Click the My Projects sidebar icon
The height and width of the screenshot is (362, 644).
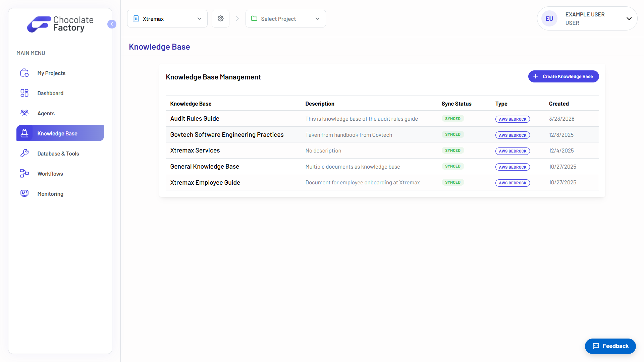pyautogui.click(x=24, y=73)
